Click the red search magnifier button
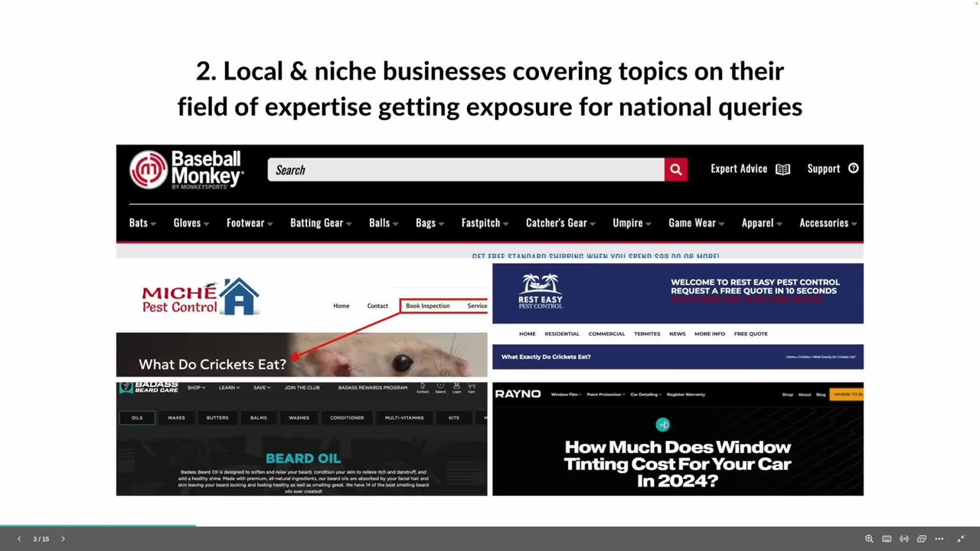Screen dimensions: 980x551 coord(675,170)
